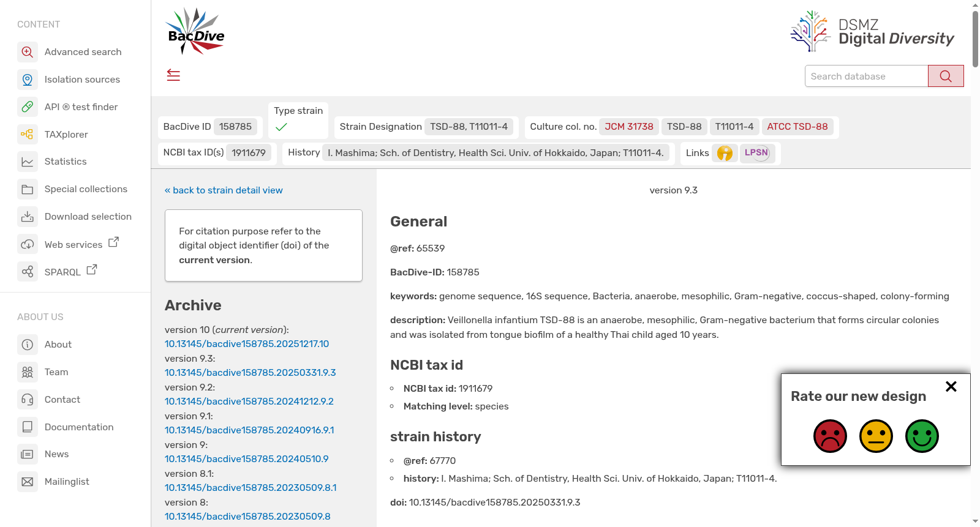980x527 pixels.
Task: Select the Documentation menu item
Action: [79, 427]
